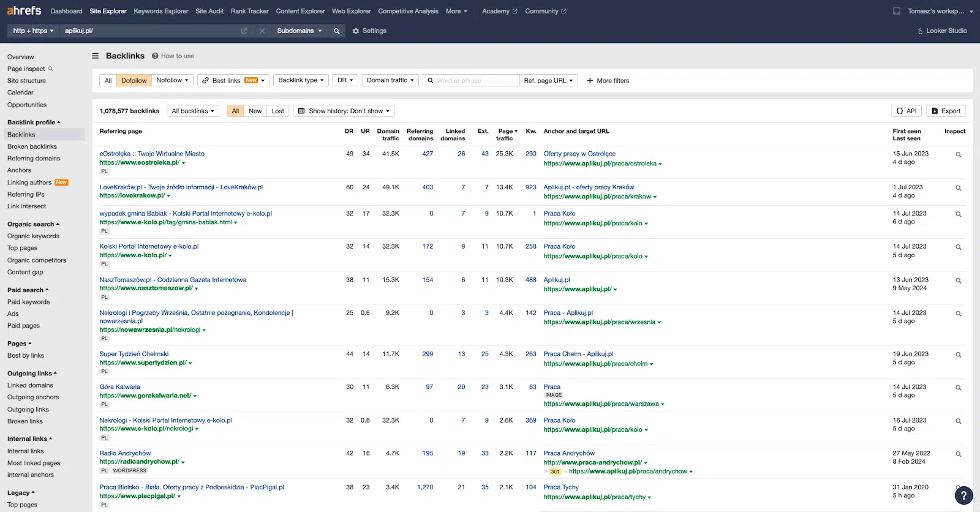Export the backlinks list
The image size is (980, 512).
coord(946,111)
